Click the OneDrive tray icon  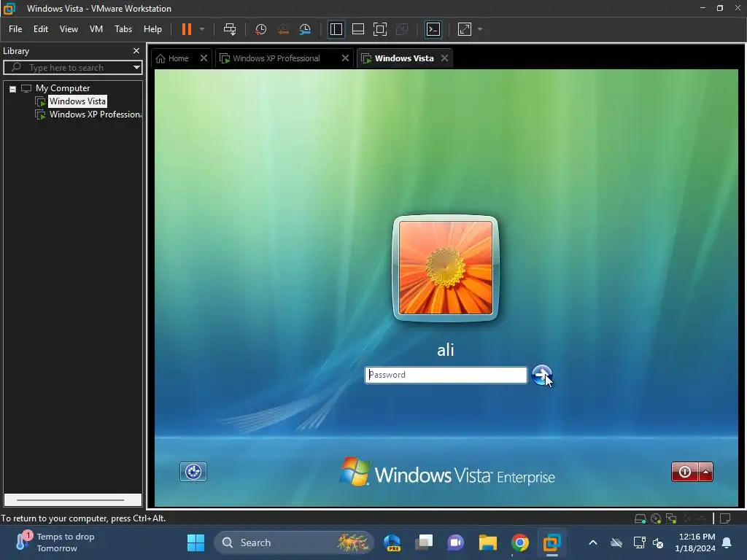[x=616, y=542]
